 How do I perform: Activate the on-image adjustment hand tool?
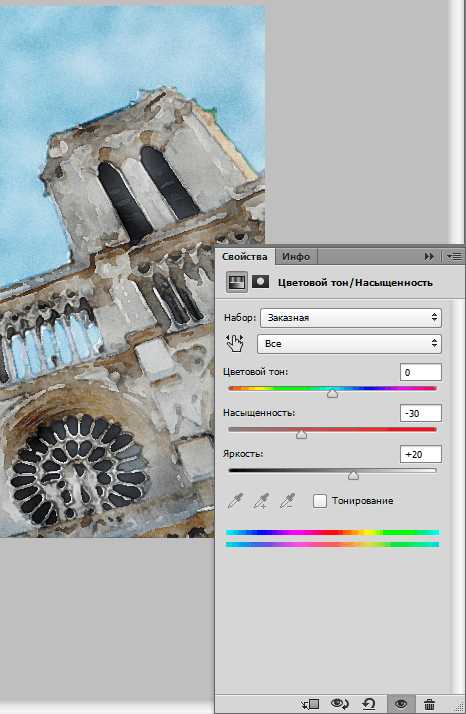pyautogui.click(x=235, y=343)
